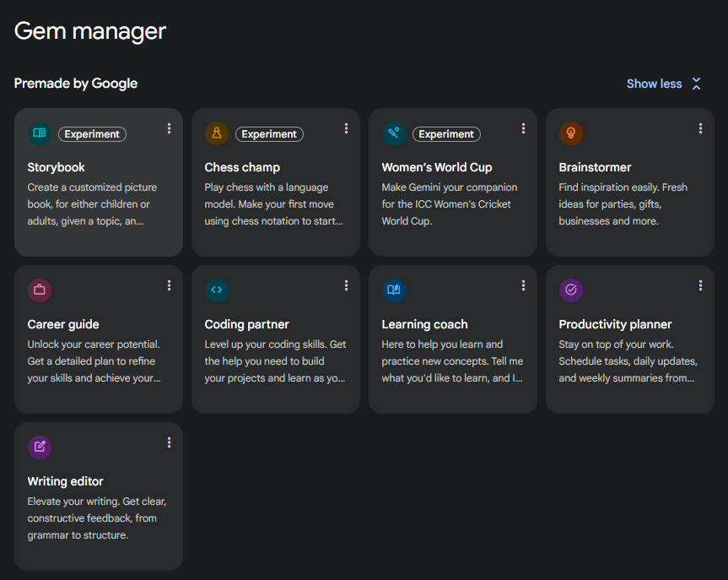This screenshot has height=580, width=728.
Task: Click the Coding partner code brackets icon
Action: 217,290
